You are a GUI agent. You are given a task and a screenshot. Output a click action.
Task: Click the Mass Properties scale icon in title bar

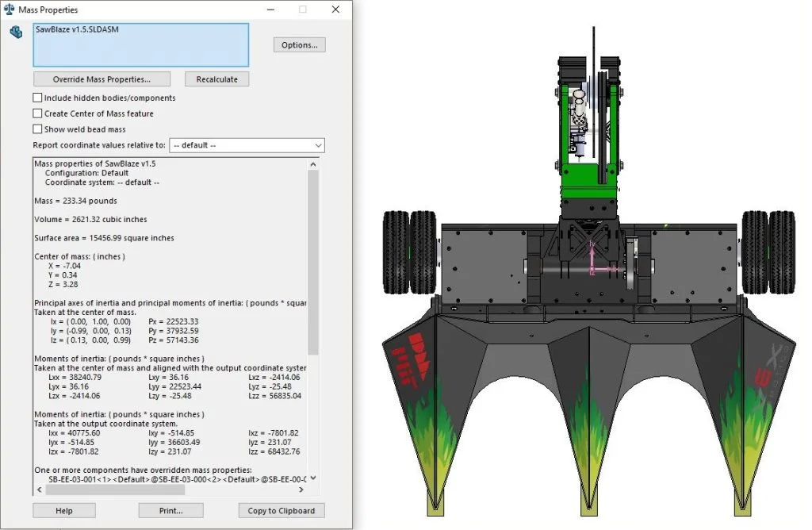[9, 10]
